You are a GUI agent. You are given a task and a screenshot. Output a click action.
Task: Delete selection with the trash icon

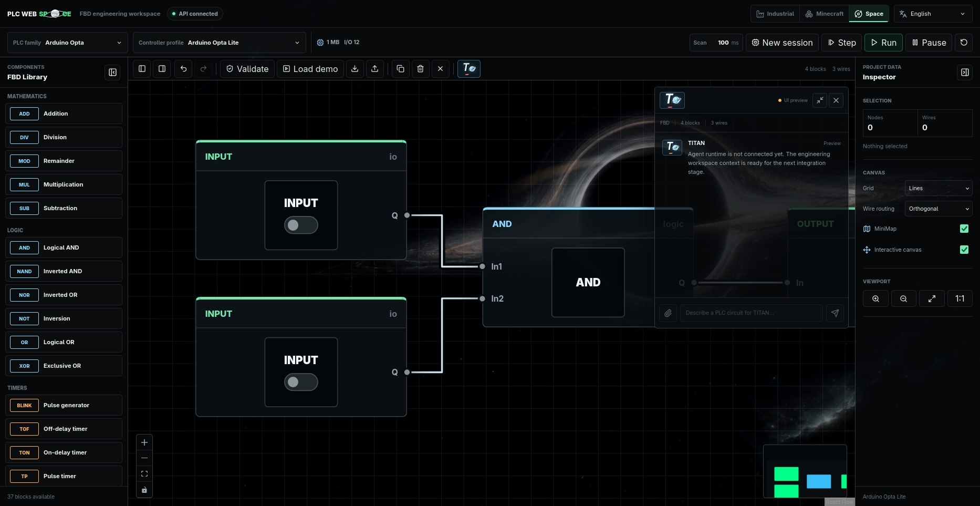click(x=421, y=69)
